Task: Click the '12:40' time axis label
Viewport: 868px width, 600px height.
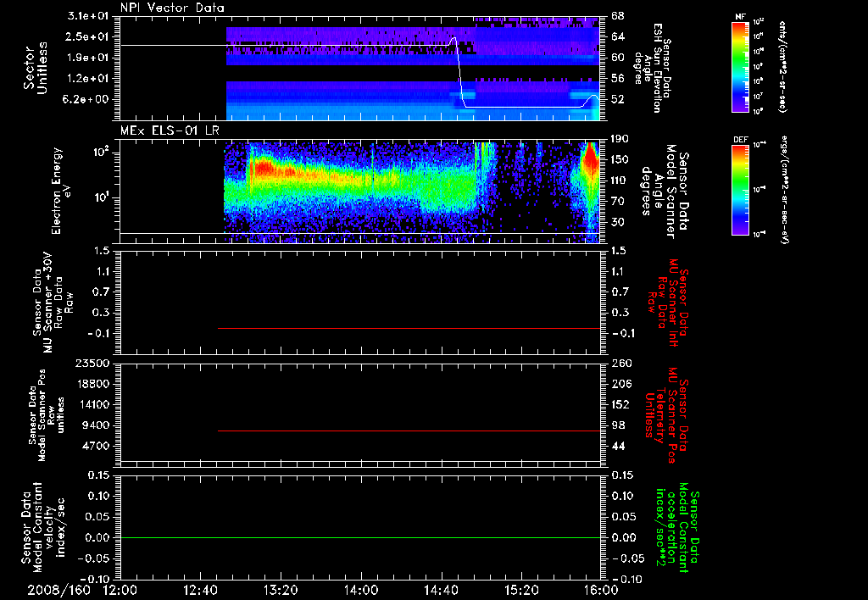Action: (x=200, y=590)
